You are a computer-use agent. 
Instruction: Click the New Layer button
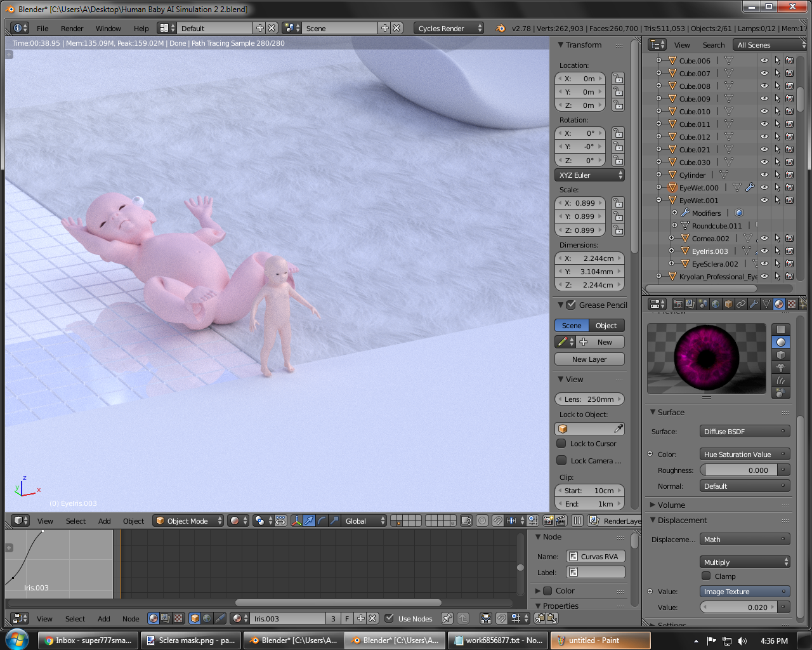point(589,359)
